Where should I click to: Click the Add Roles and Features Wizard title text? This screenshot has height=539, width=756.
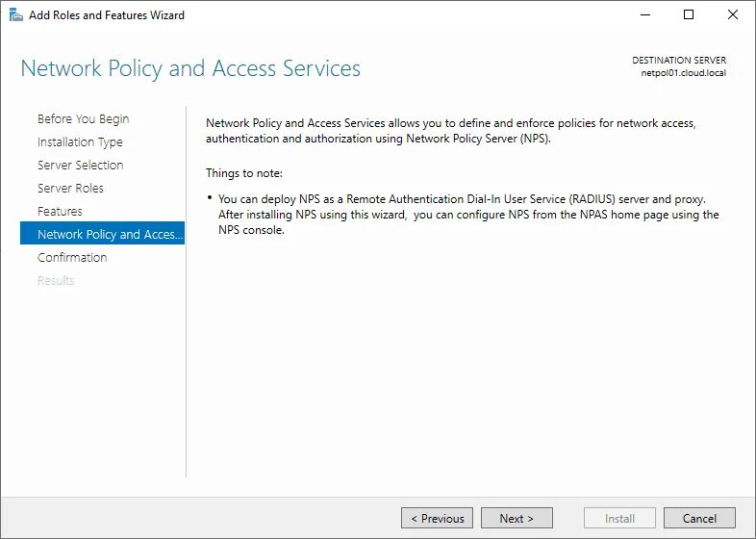[x=107, y=15]
